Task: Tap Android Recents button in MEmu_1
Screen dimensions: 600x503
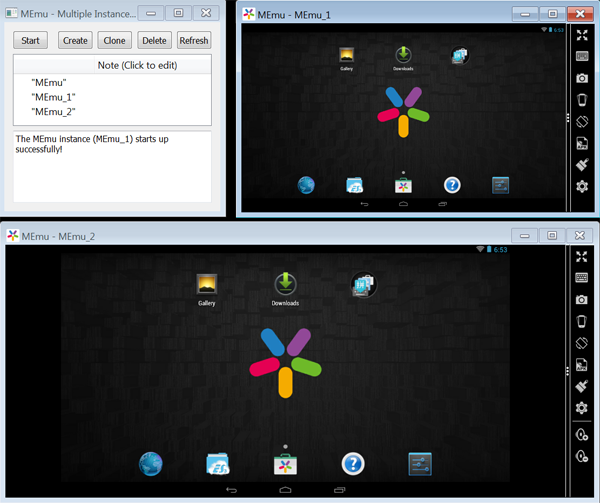Action: [442, 204]
